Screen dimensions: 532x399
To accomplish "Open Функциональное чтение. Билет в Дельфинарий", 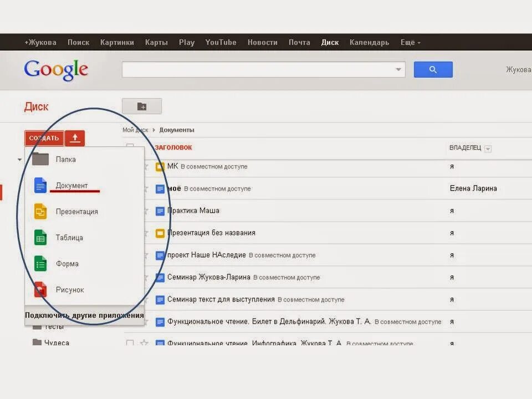I will click(269, 321).
